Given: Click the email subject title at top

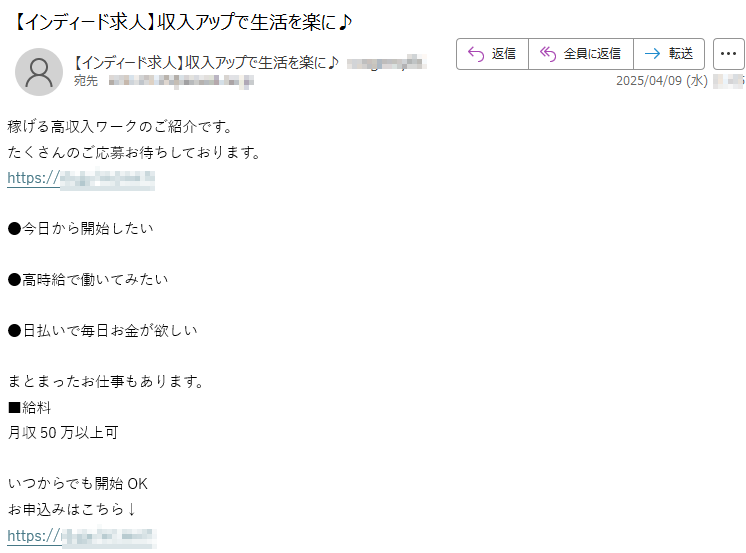Looking at the screenshot, I should (x=183, y=22).
